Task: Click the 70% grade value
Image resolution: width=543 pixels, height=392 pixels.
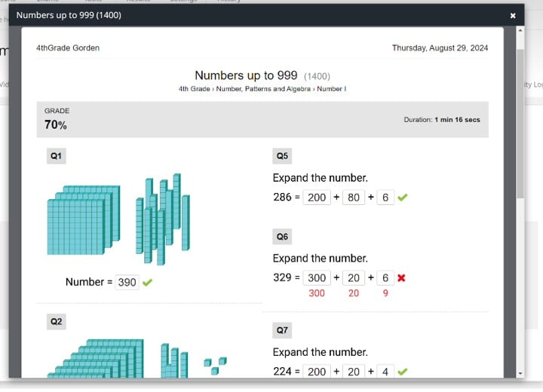Action: click(x=56, y=125)
